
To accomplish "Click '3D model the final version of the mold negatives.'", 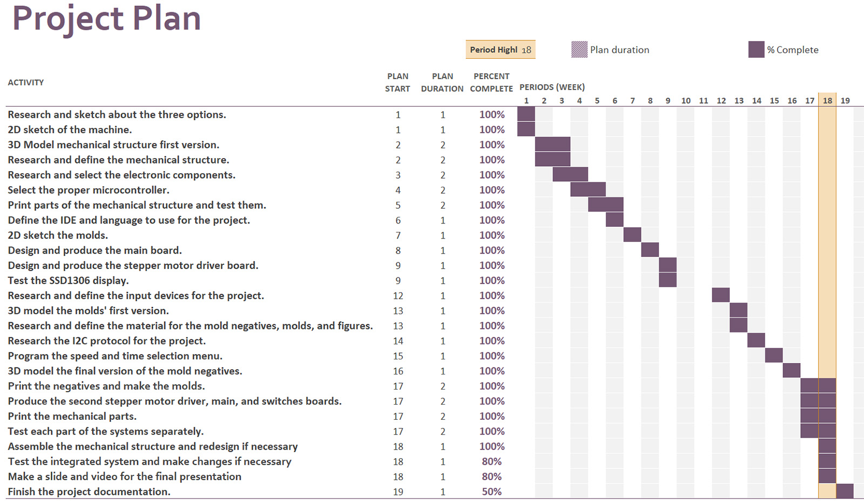I will point(125,372).
